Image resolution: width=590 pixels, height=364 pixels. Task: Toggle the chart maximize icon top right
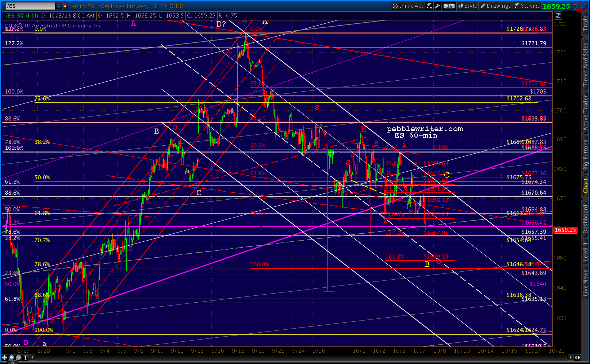click(x=559, y=16)
